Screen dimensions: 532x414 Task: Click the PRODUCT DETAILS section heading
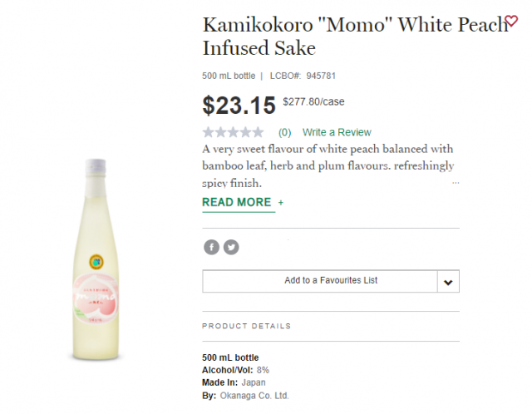coord(247,326)
